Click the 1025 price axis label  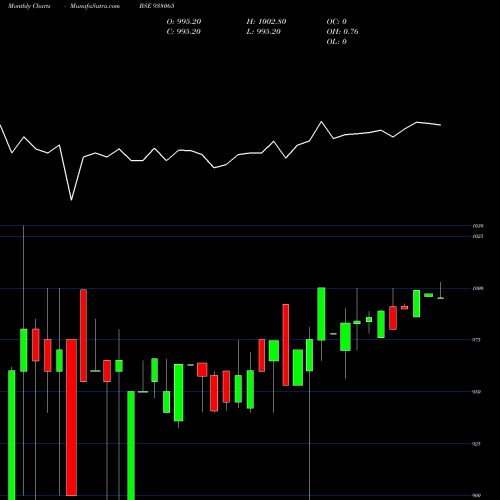[x=478, y=236]
